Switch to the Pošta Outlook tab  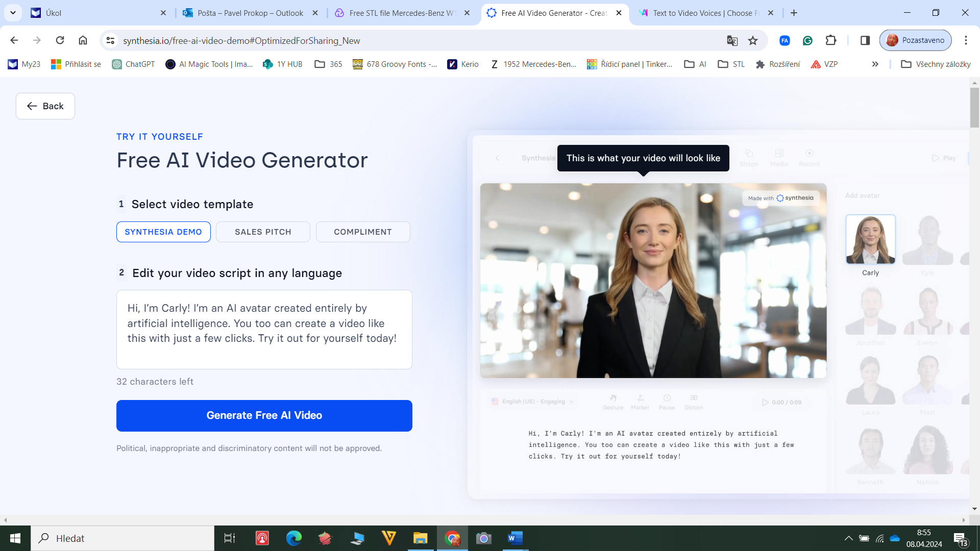(x=250, y=13)
